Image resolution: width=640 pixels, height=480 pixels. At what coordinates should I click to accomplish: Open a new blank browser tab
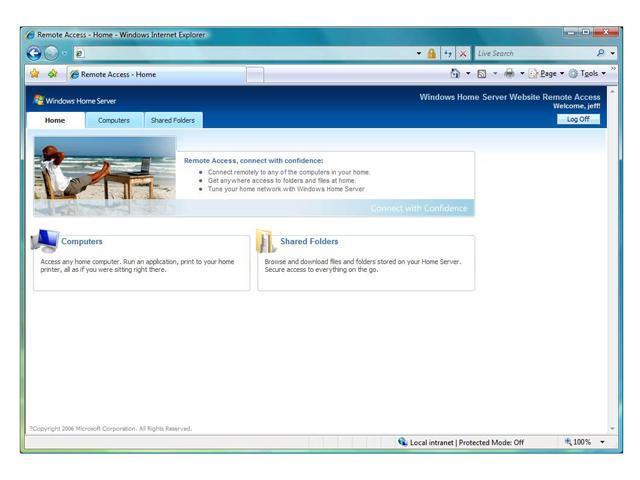click(x=255, y=75)
